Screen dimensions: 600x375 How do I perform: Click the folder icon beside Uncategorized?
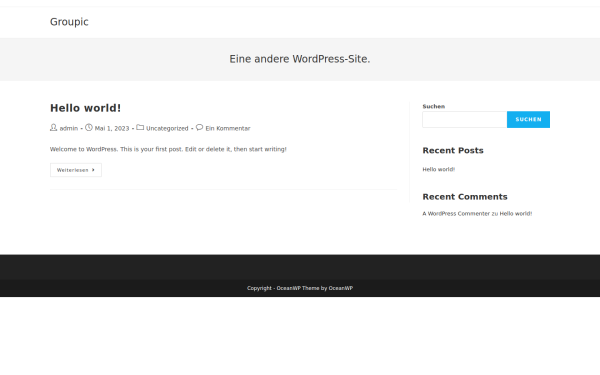point(140,127)
